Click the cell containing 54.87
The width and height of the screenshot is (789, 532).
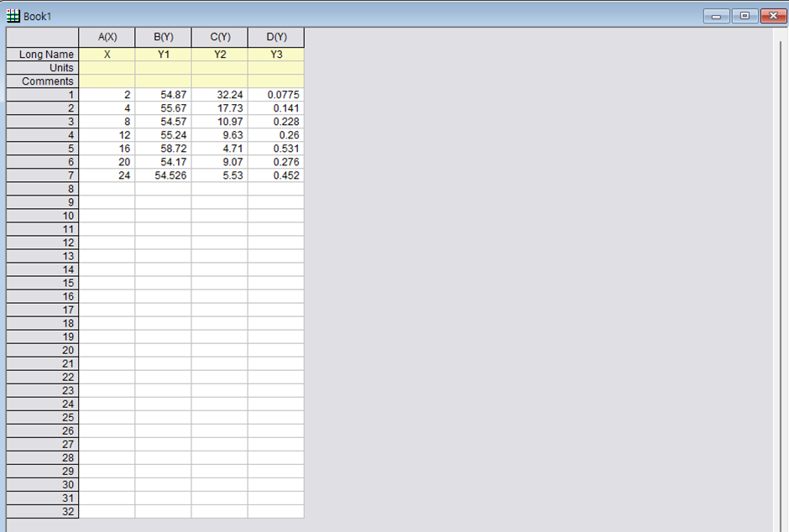[163, 94]
